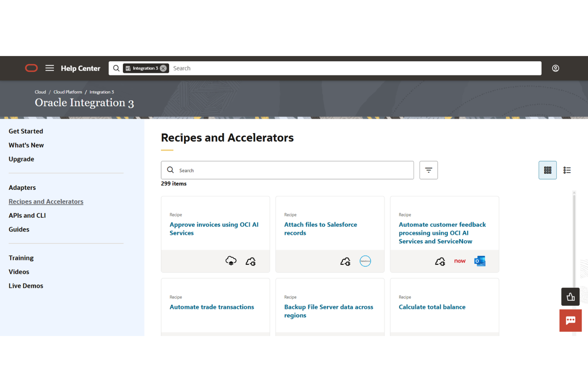Click the integration cloud icon on Attach files card

pos(346,261)
